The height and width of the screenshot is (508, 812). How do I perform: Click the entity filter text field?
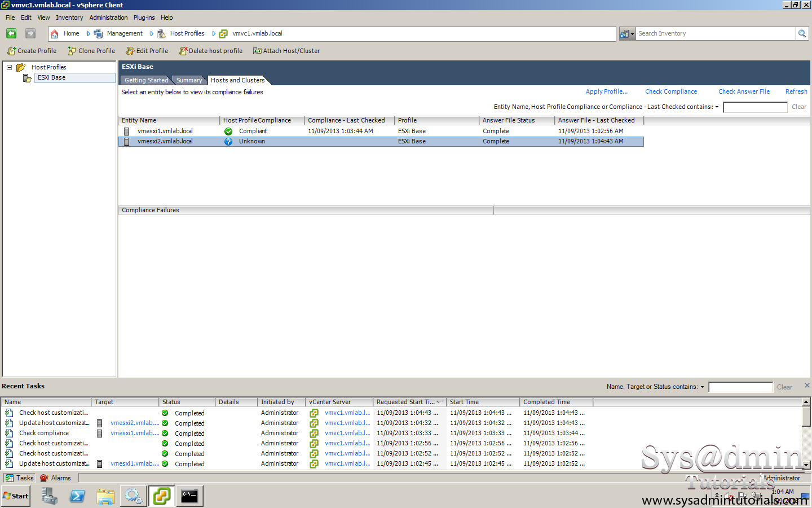coord(755,107)
